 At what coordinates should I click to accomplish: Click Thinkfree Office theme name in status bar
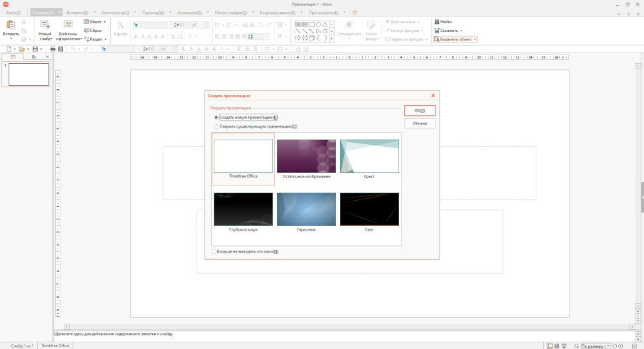(55, 346)
